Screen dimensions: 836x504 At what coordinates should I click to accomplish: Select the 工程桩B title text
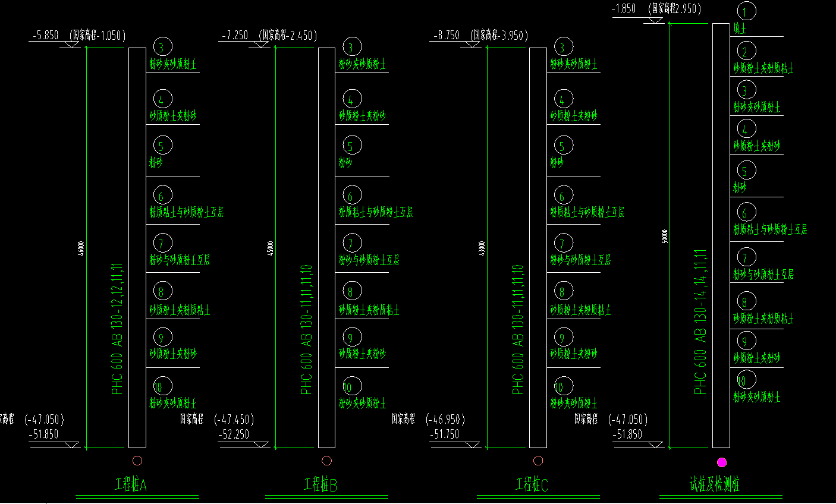[x=320, y=485]
